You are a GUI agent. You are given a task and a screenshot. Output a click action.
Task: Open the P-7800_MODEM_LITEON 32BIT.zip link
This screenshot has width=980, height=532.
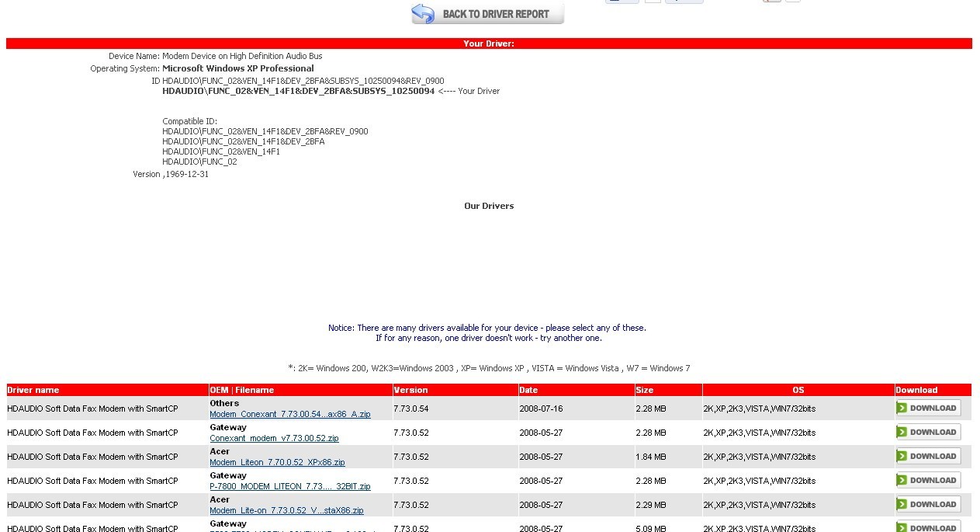290,486
